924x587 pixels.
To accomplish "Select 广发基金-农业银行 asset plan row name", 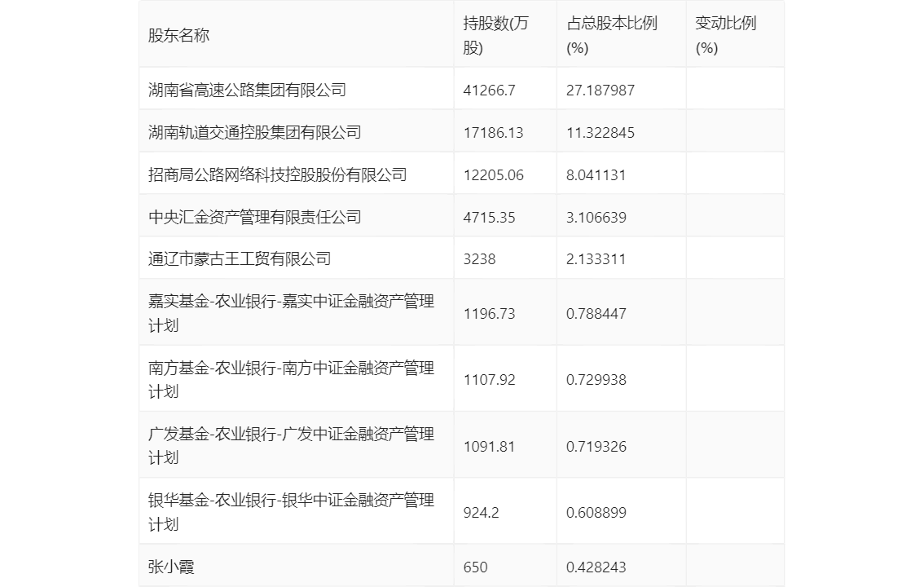I will [291, 446].
